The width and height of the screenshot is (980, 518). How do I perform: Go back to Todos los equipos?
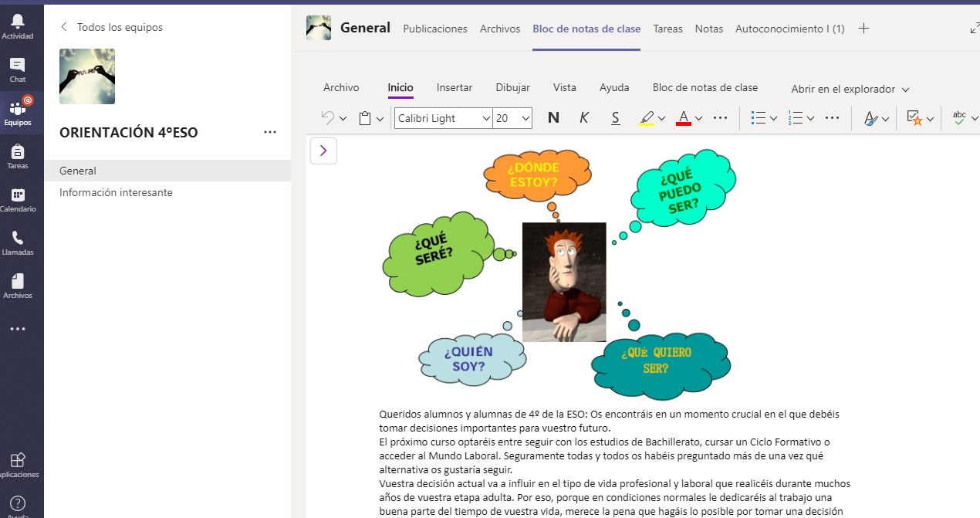tap(112, 27)
